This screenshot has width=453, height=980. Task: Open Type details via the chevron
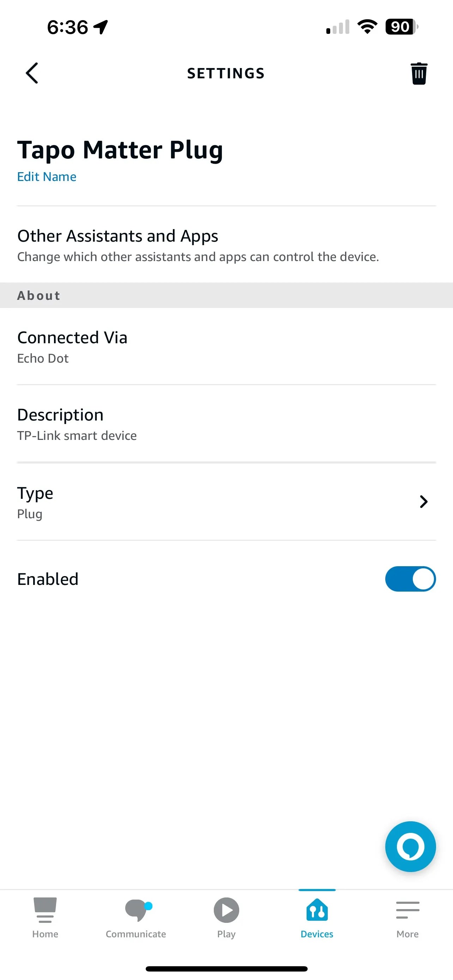click(x=423, y=502)
